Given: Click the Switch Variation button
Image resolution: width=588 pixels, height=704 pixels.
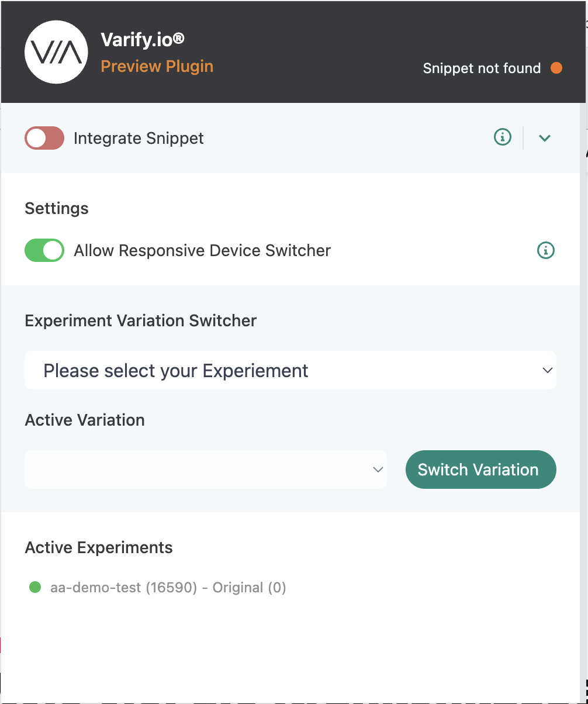Looking at the screenshot, I should click(481, 470).
